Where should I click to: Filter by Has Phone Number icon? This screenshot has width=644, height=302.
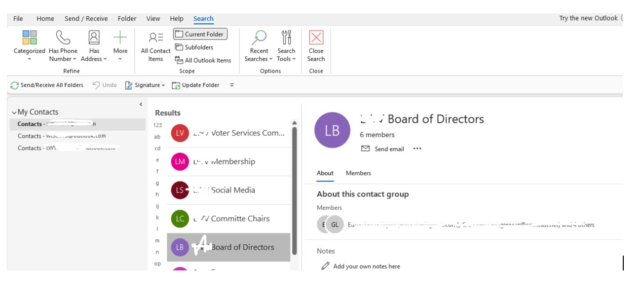[63, 38]
